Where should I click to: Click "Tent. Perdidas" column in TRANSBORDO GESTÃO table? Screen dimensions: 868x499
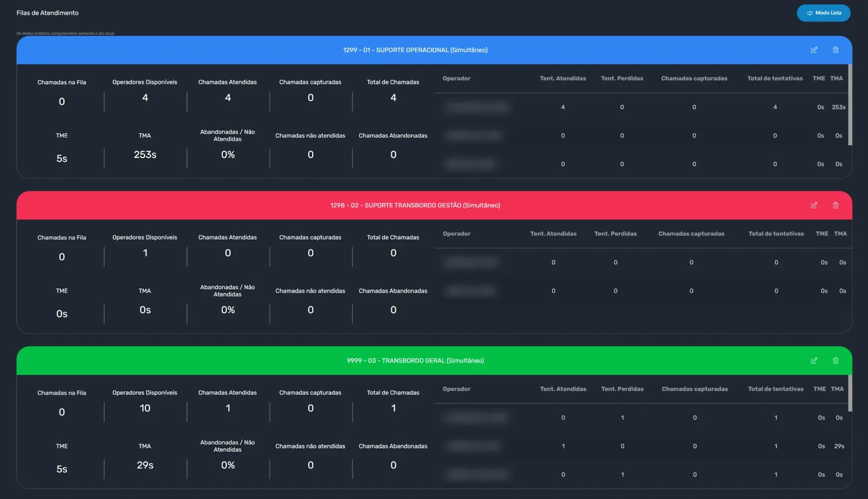(x=616, y=234)
